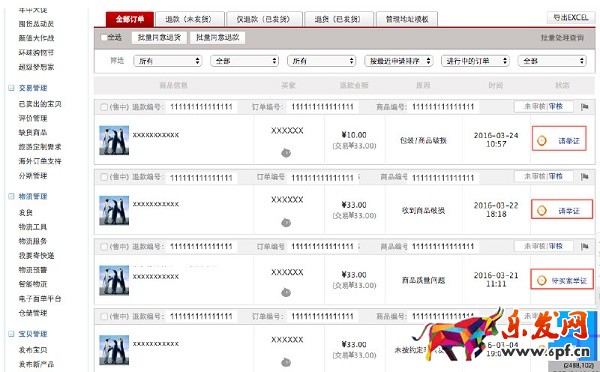Open the last 全部 filter dropdown
The height and width of the screenshot is (372, 600).
552,61
